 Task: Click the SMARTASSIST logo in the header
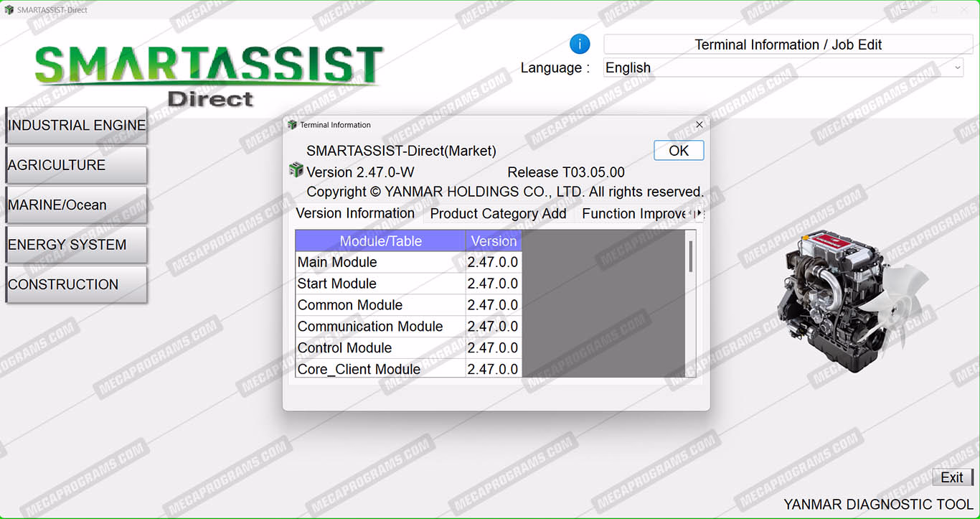point(209,76)
